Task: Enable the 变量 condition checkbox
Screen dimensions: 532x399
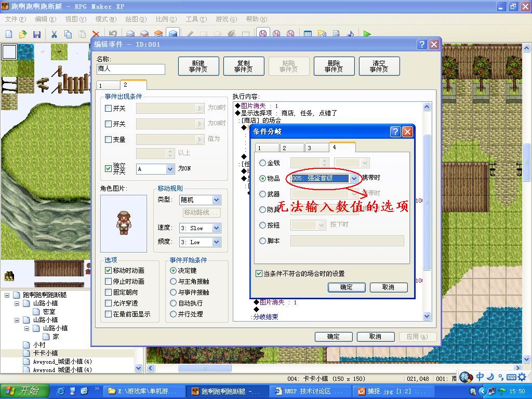Action: [108, 139]
